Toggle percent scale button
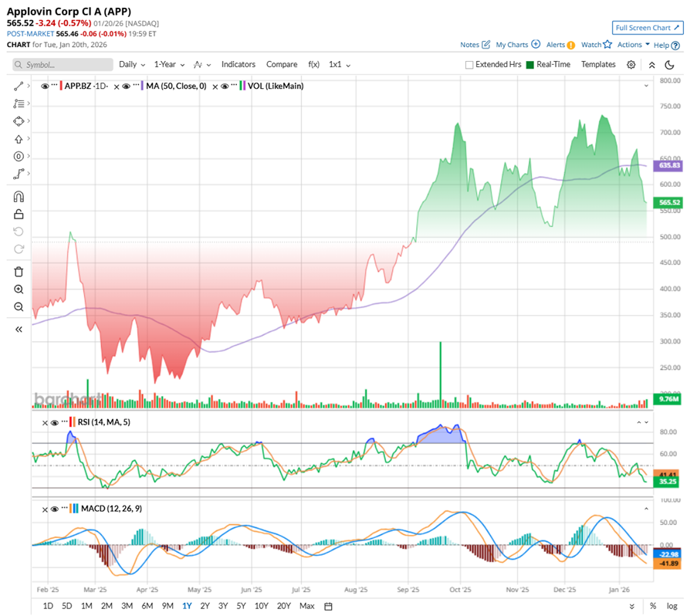The height and width of the screenshot is (616, 697). pos(653,606)
